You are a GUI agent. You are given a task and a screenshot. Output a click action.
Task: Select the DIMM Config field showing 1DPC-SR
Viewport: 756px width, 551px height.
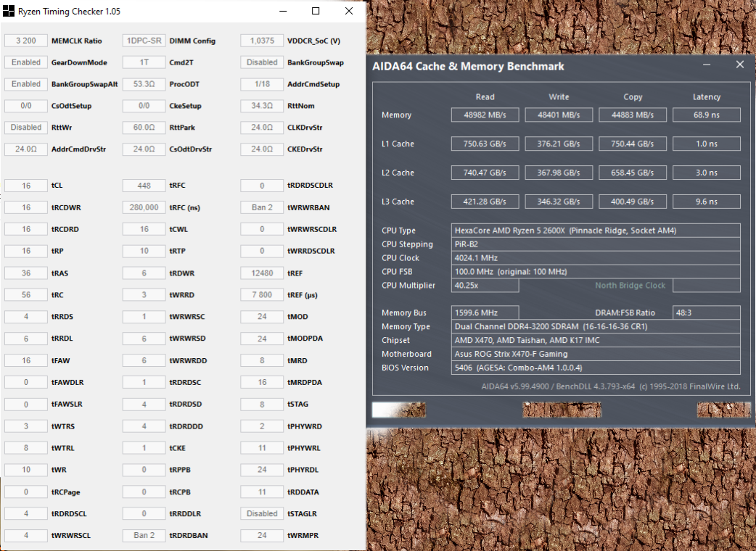144,41
